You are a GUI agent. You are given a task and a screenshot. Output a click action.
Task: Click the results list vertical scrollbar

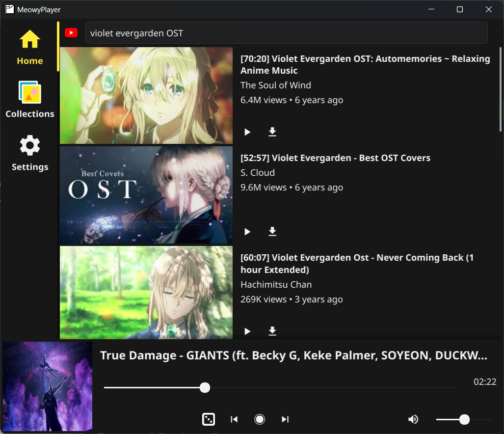click(x=501, y=89)
